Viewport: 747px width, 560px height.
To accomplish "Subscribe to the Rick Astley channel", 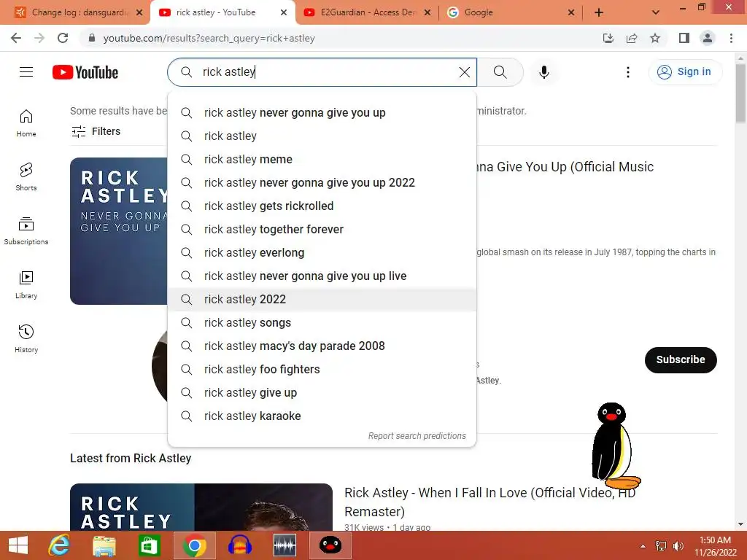I will click(681, 360).
